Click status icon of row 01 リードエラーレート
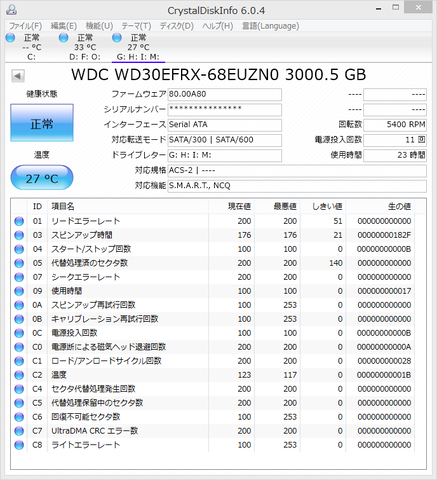 point(19,221)
